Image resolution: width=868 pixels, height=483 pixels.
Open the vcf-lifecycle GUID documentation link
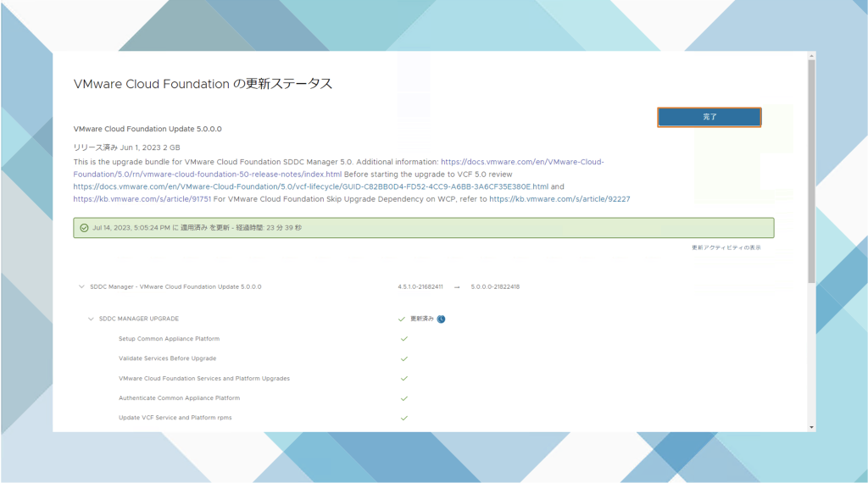tap(310, 187)
